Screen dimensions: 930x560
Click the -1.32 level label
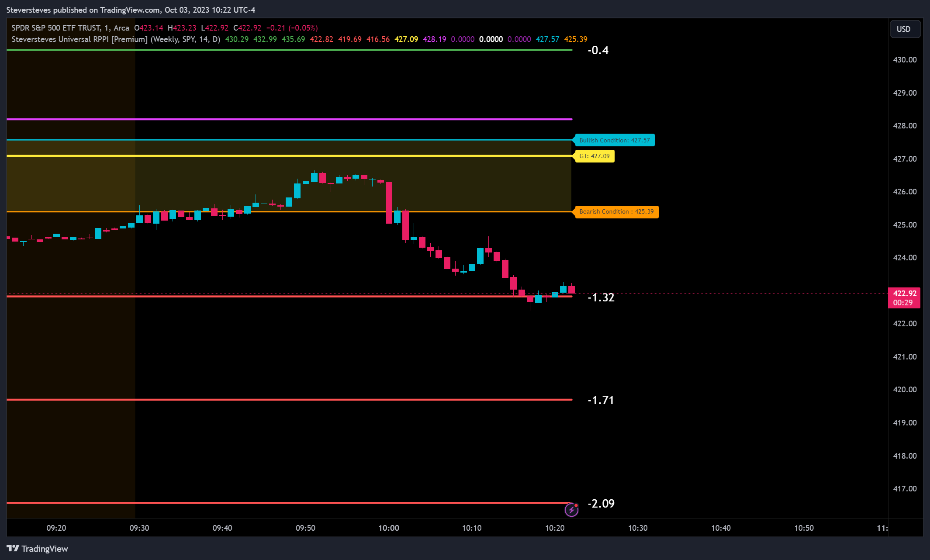[601, 297]
